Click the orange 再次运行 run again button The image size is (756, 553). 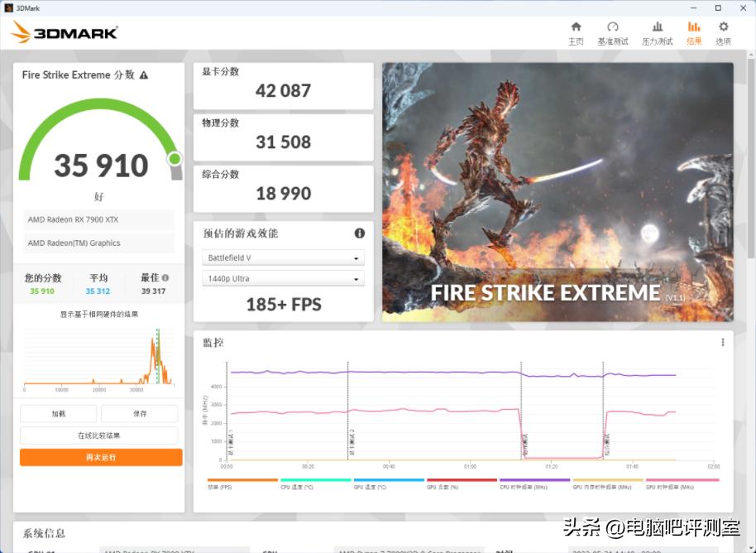click(x=101, y=457)
